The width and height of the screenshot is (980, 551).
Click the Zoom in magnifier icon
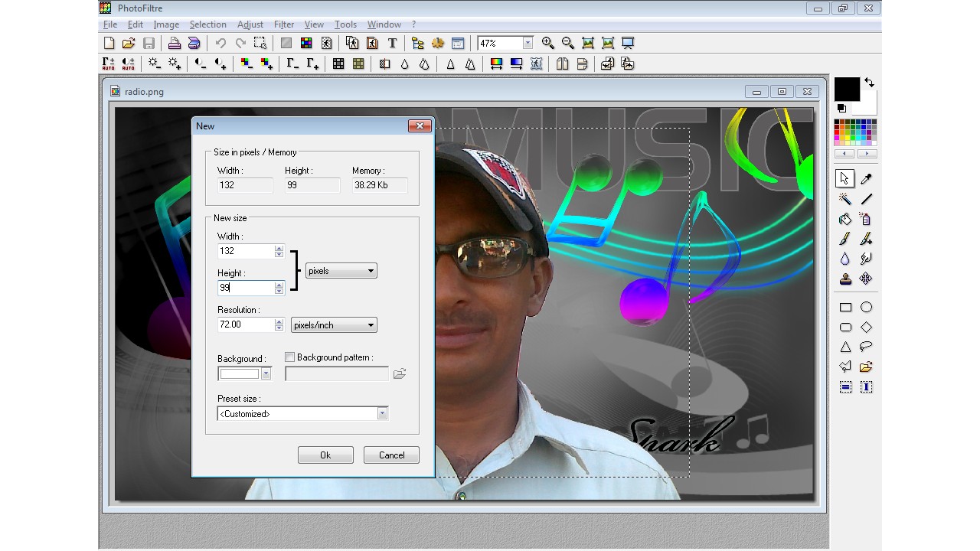pos(548,44)
